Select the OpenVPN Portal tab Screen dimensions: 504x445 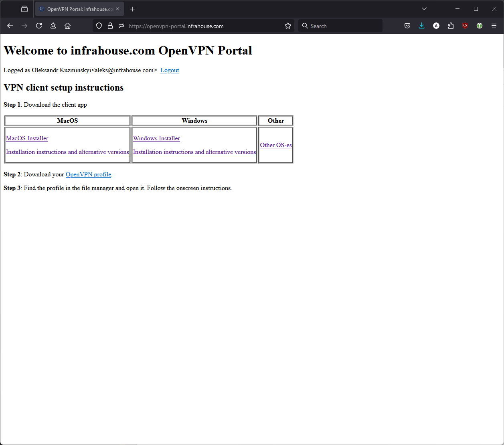tap(79, 9)
